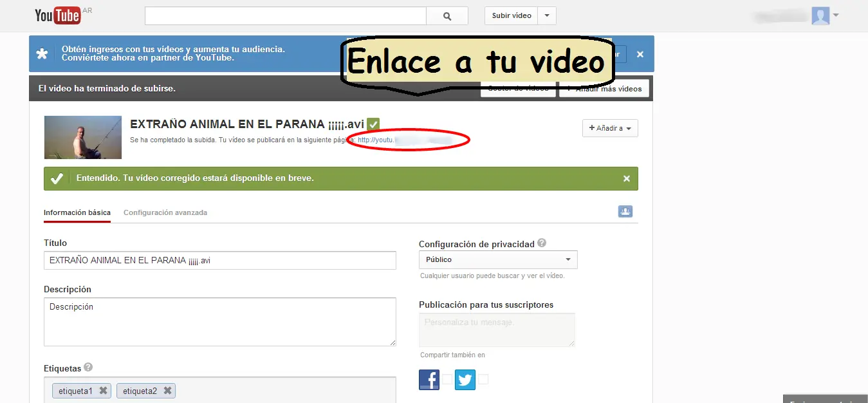Switch to Información básica tab

pyautogui.click(x=77, y=212)
